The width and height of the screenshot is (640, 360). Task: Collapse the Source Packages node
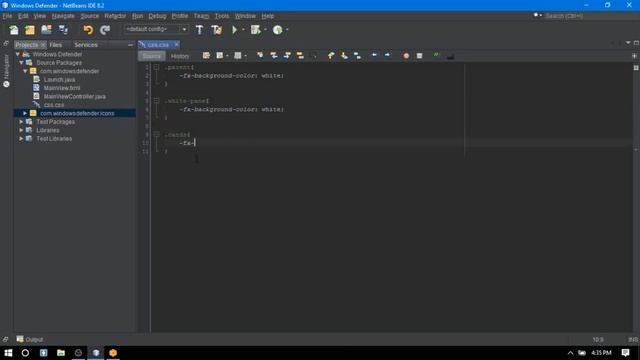pyautogui.click(x=21, y=63)
